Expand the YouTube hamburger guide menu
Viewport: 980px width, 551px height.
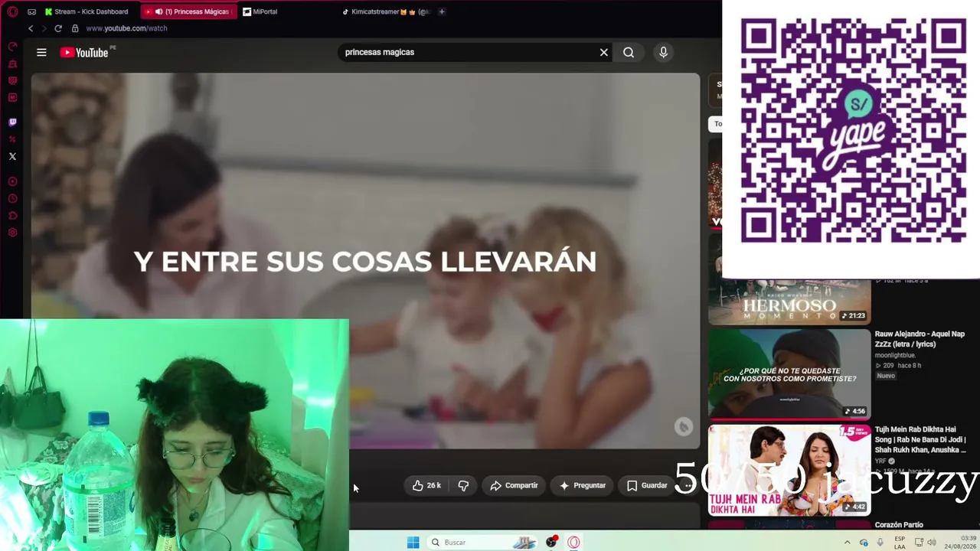[41, 52]
